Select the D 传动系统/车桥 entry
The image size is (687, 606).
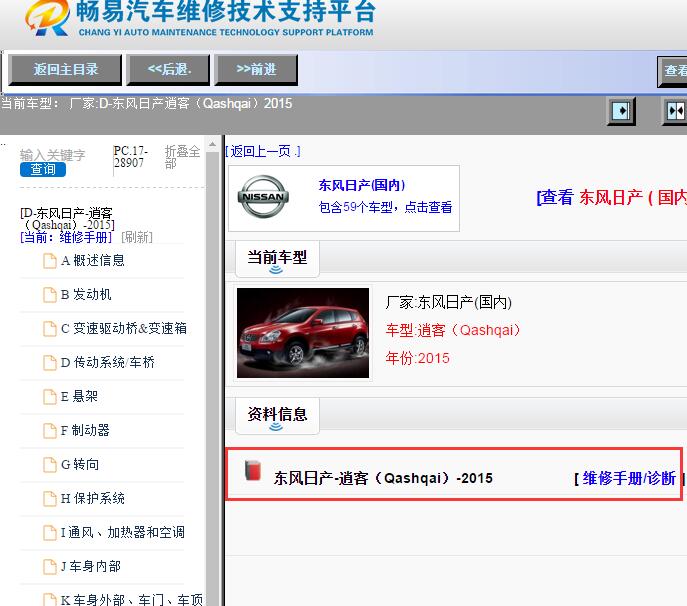[x=108, y=362]
